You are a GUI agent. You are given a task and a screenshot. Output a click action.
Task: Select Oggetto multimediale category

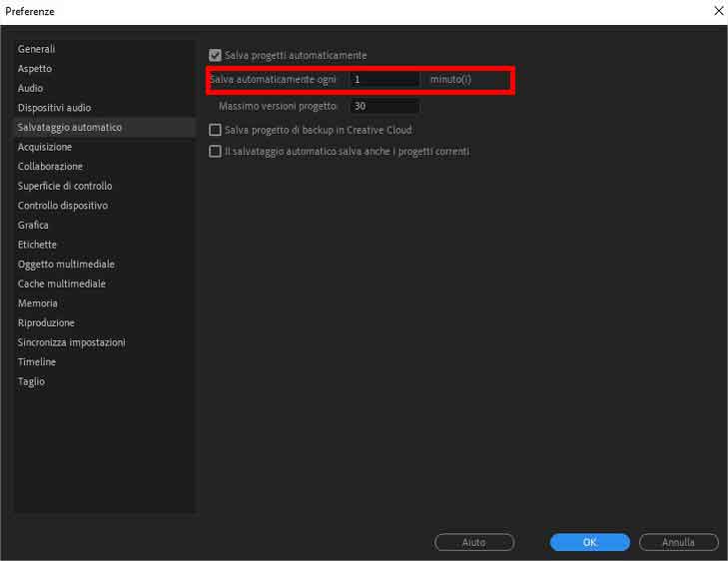(x=66, y=264)
